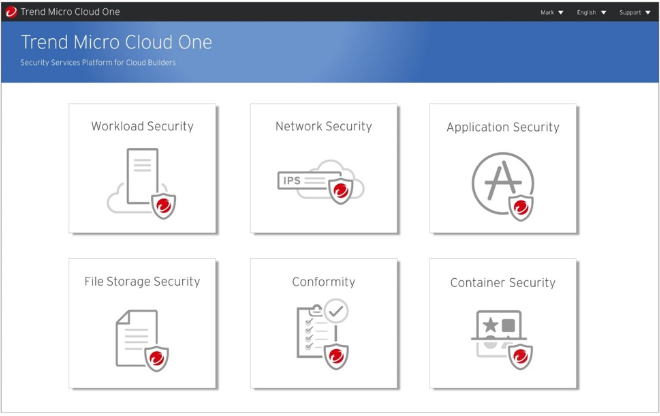Click the Security Services Platform for Cloud Builders subtitle

point(98,62)
